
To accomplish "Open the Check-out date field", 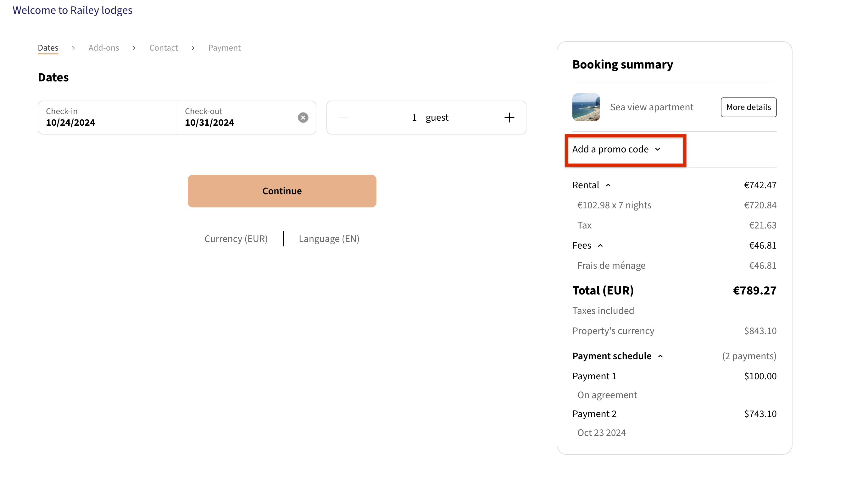I will pos(236,118).
